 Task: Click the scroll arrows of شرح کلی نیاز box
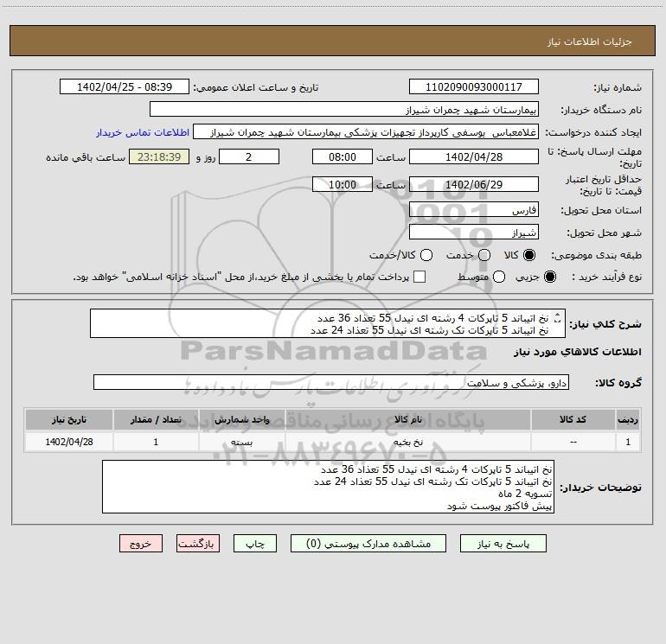[558, 317]
